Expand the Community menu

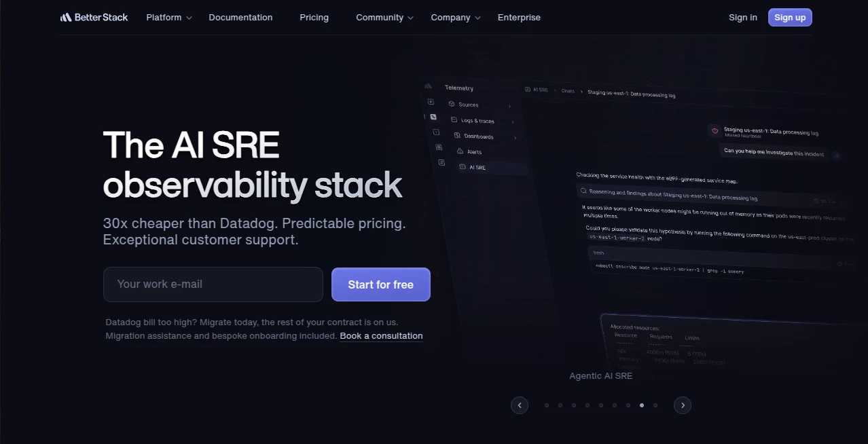coord(385,18)
